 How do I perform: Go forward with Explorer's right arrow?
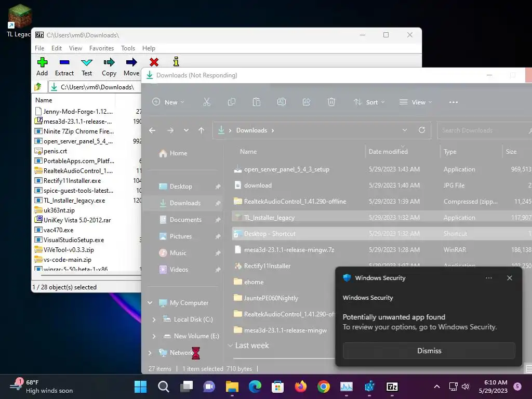pos(170,130)
